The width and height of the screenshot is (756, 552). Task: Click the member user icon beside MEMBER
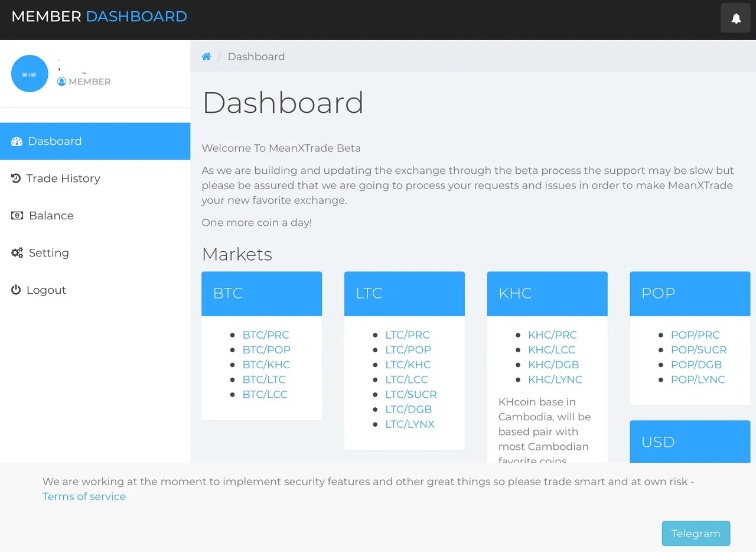[61, 82]
